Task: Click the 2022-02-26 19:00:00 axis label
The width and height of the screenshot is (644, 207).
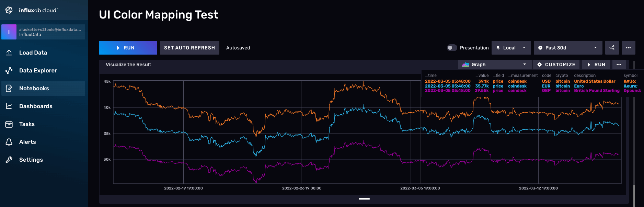Action: (302, 188)
